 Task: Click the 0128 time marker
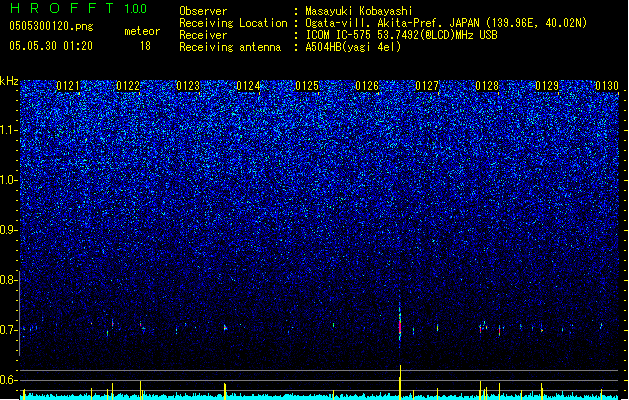[487, 86]
